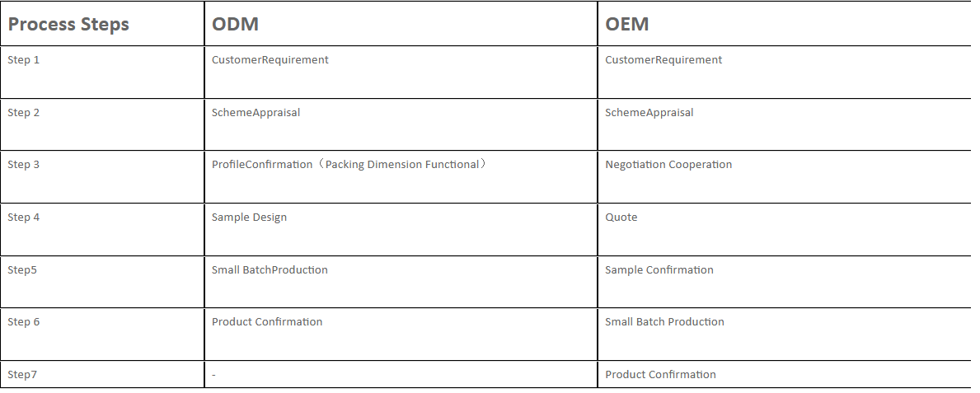Screen dimensions: 980x393
Task: Select the ODM column header
Action: pos(235,24)
